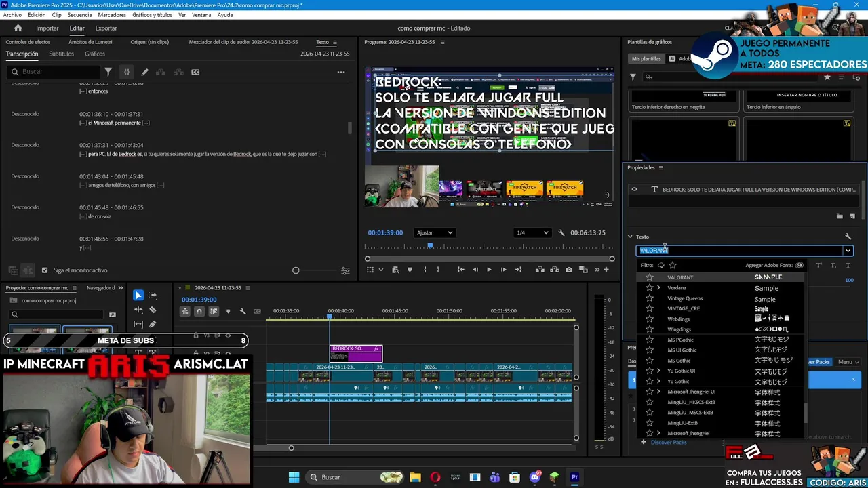Open the Gráficos y títulos menu
This screenshot has height=488, width=868.
(x=152, y=15)
